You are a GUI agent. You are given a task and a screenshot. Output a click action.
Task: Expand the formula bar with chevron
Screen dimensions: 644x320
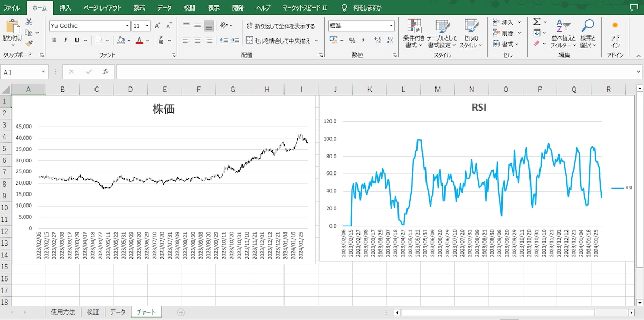(x=638, y=72)
